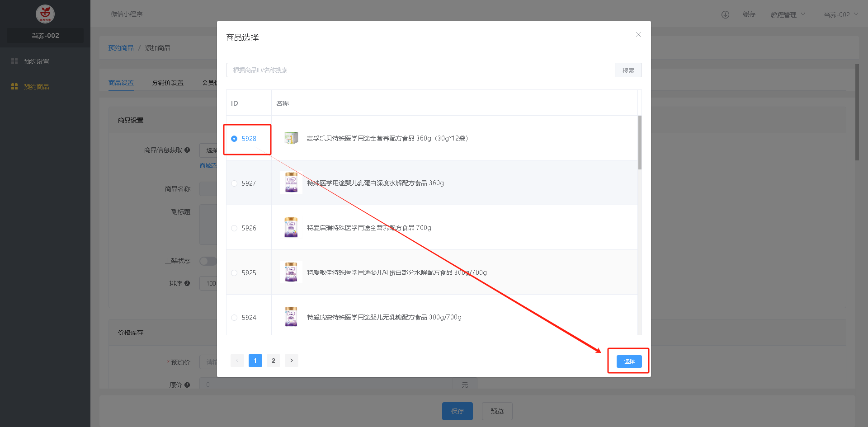This screenshot has width=868, height=427.
Task: Open the 当养-002 account dropdown
Action: click(x=840, y=14)
